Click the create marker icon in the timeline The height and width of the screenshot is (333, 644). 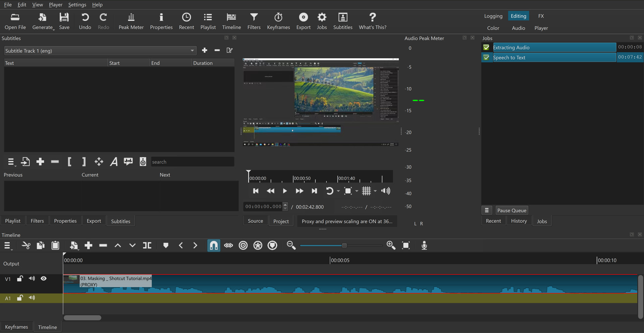(x=165, y=246)
